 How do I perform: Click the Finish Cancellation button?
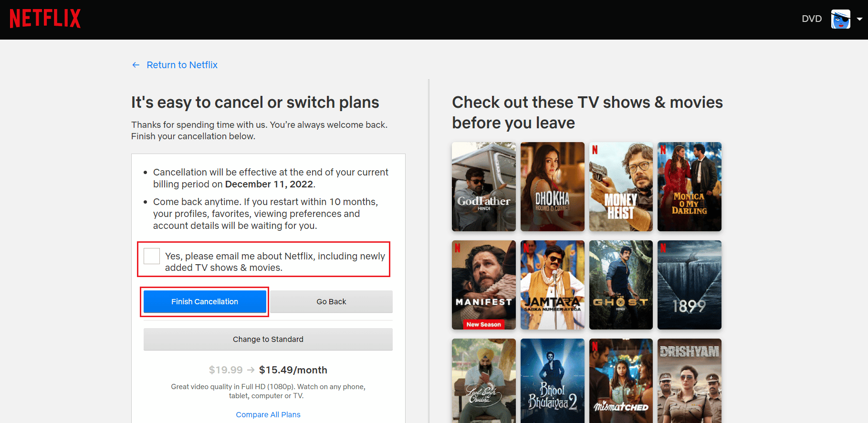[x=205, y=301]
